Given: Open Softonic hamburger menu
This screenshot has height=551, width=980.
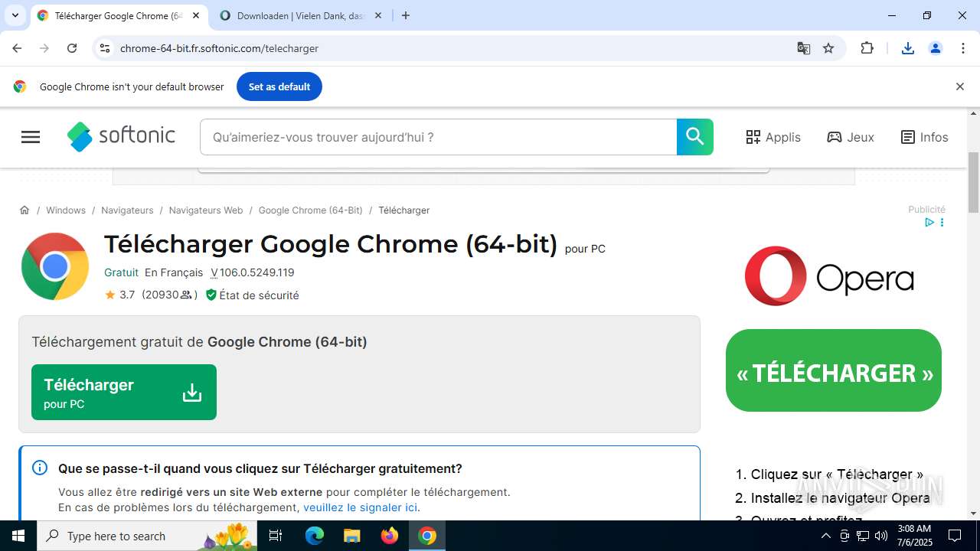Looking at the screenshot, I should [x=31, y=137].
